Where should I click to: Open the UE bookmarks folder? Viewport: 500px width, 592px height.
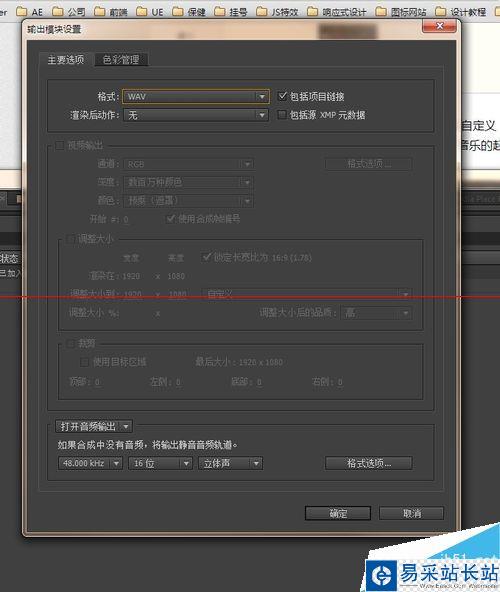pos(150,12)
